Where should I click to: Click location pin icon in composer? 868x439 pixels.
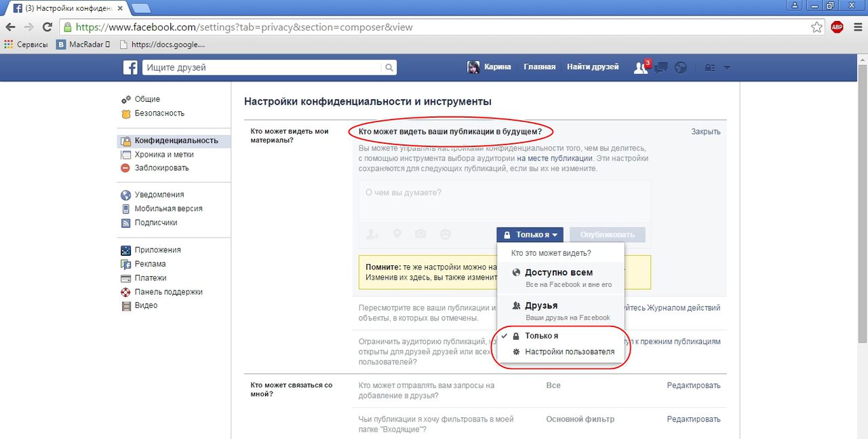pyautogui.click(x=397, y=234)
